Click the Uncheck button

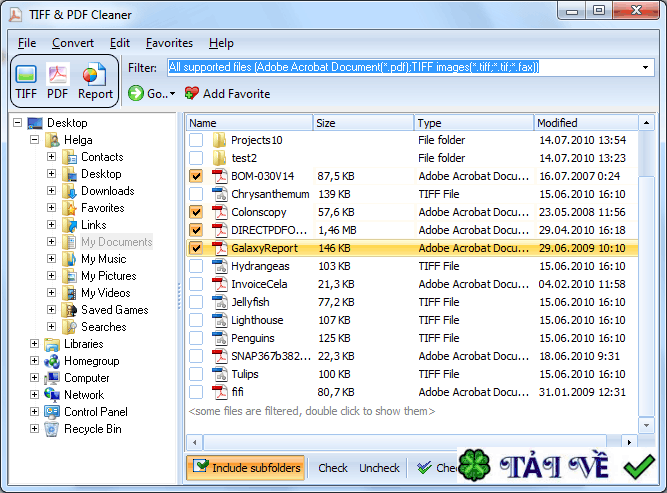379,468
